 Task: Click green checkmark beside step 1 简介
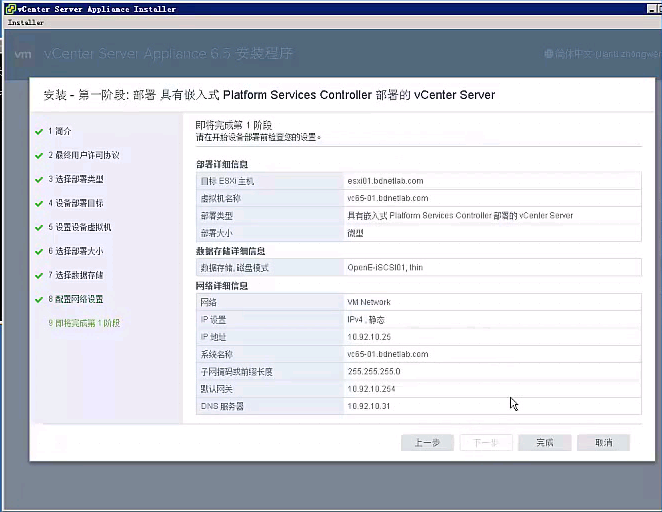[39, 132]
